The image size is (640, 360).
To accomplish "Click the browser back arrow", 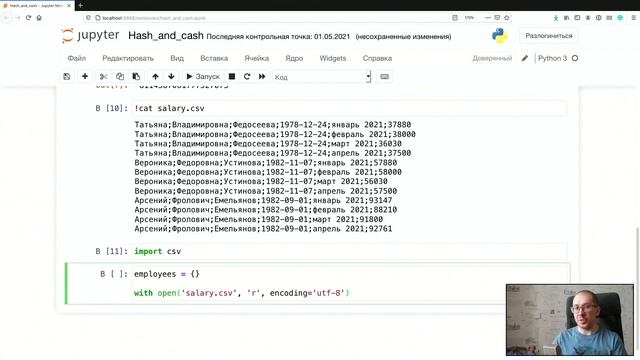I will click(7, 18).
